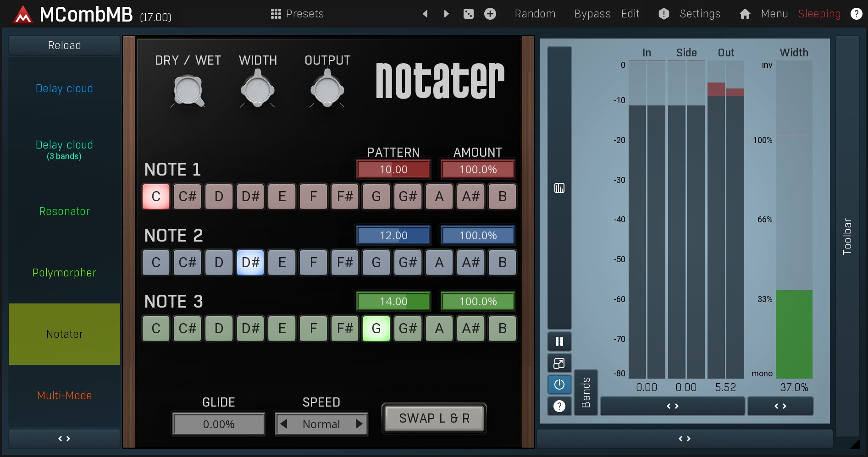Click the meter power icon
The height and width of the screenshot is (457, 868).
point(559,385)
